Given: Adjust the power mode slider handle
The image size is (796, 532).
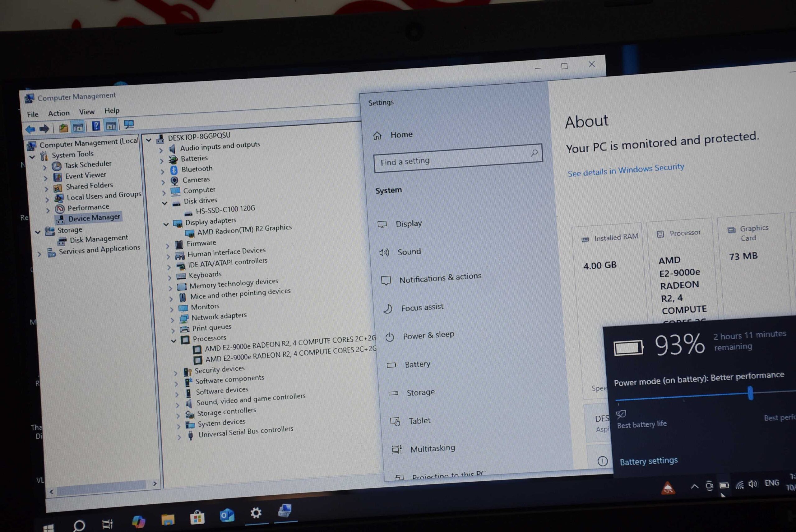Looking at the screenshot, I should (x=750, y=393).
